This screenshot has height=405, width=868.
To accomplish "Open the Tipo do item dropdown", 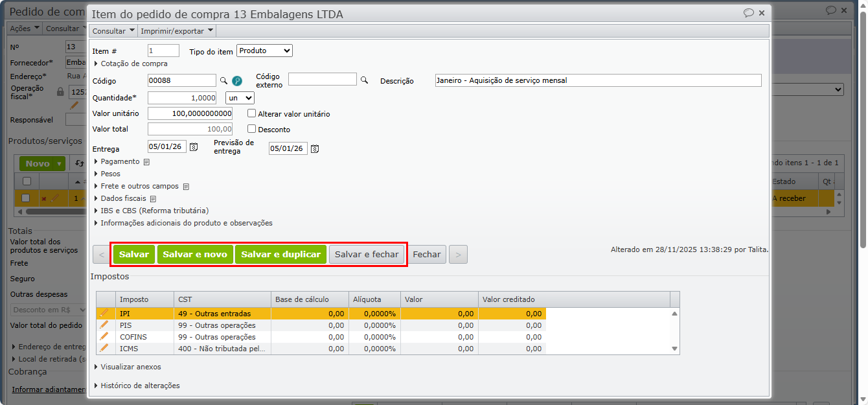I will [264, 51].
